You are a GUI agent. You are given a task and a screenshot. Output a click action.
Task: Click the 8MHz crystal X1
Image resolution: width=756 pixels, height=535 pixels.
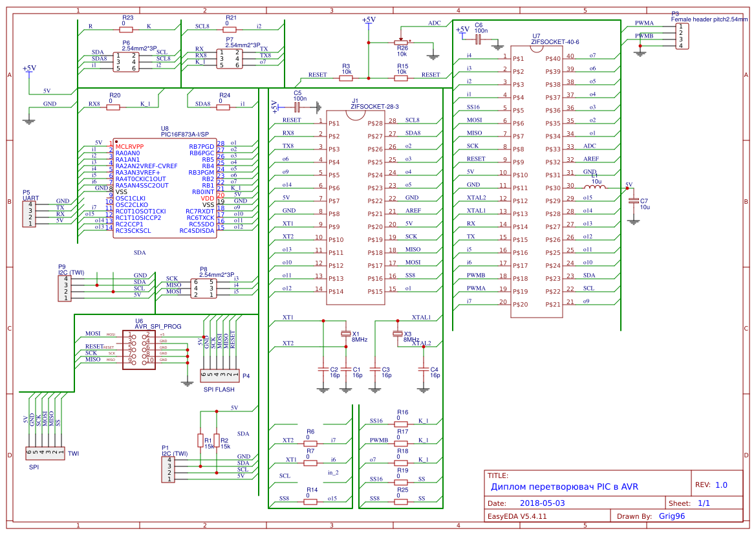point(345,334)
